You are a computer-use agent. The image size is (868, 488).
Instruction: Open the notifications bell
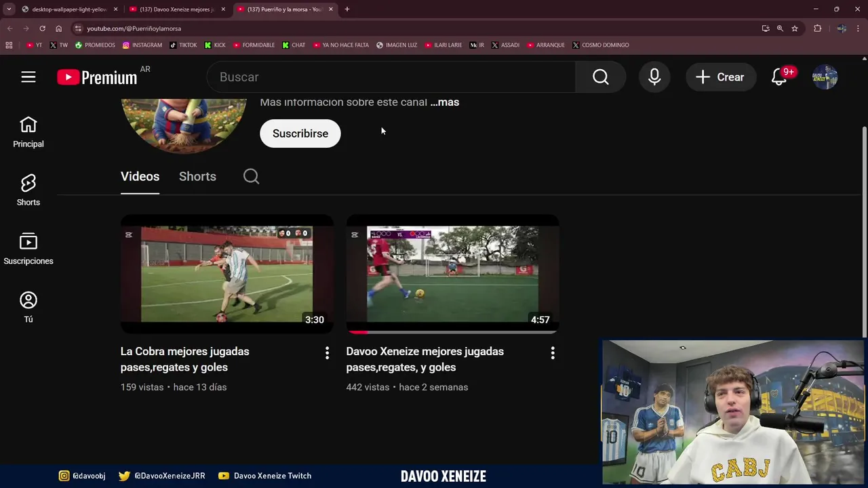click(779, 77)
